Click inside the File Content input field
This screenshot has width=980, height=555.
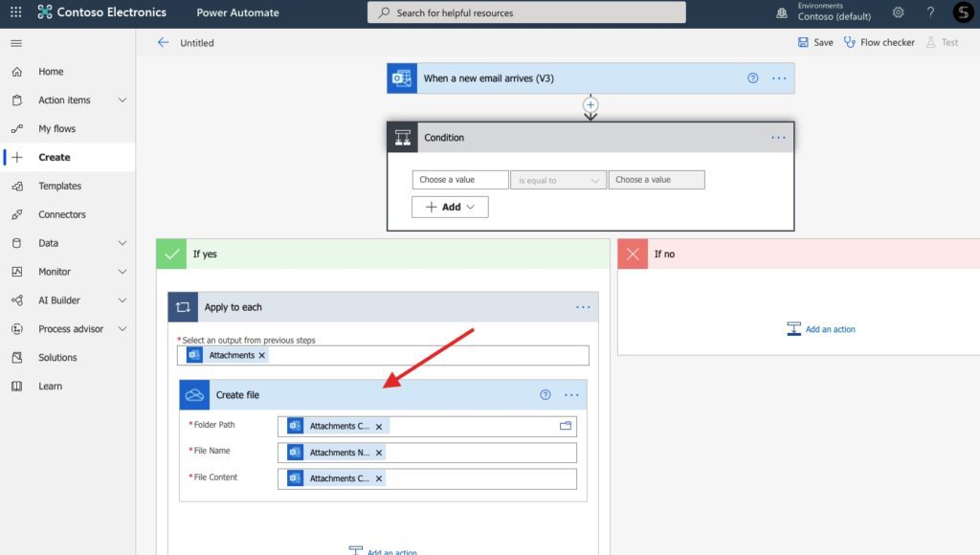[427, 478]
